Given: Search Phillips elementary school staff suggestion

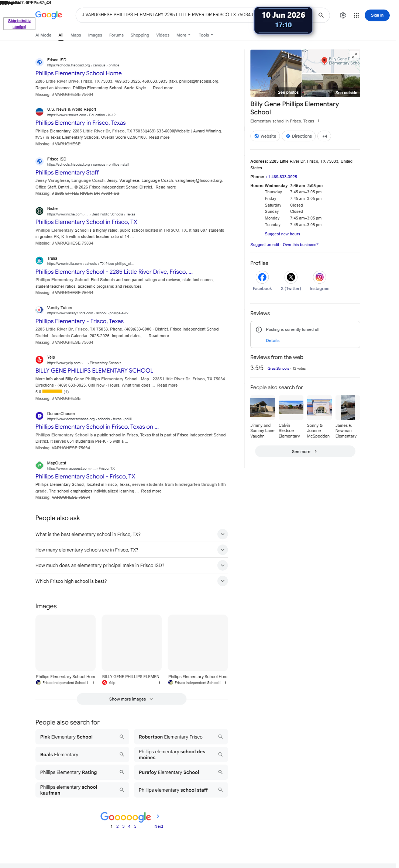Looking at the screenshot, I should click(x=181, y=790).
